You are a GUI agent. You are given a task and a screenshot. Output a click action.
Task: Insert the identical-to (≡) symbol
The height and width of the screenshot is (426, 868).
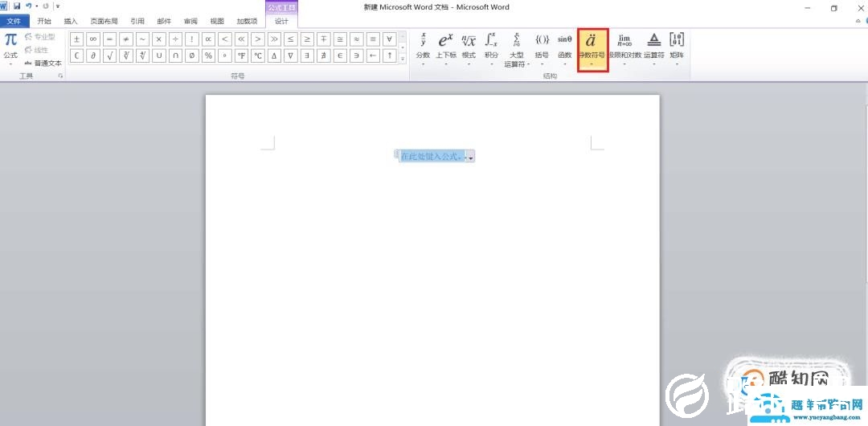(x=373, y=39)
